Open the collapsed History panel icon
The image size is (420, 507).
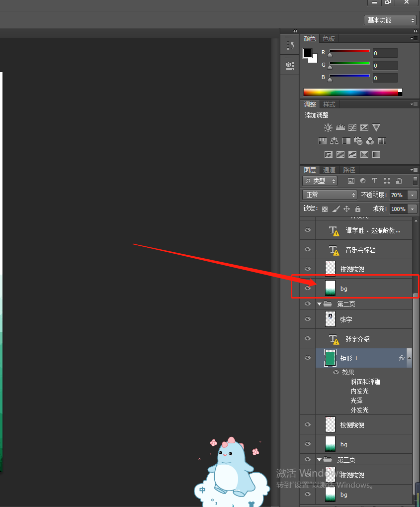290,46
